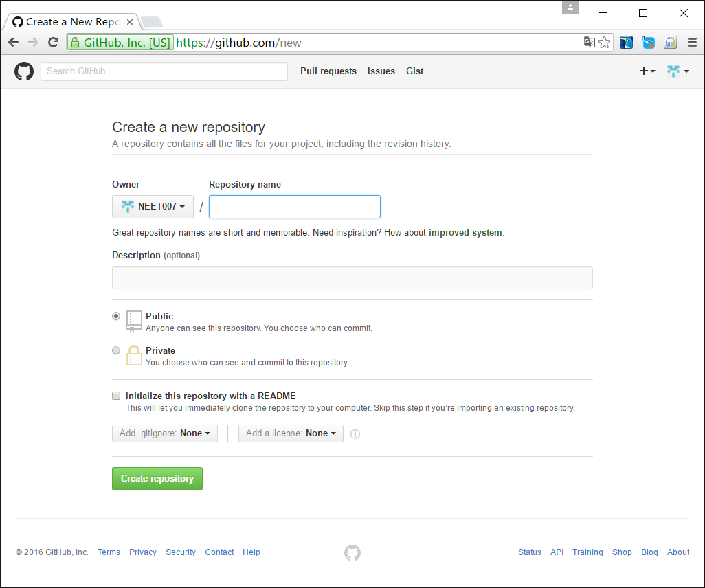This screenshot has height=588, width=705.
Task: Open the Add .gitignore dropdown
Action: tap(164, 433)
